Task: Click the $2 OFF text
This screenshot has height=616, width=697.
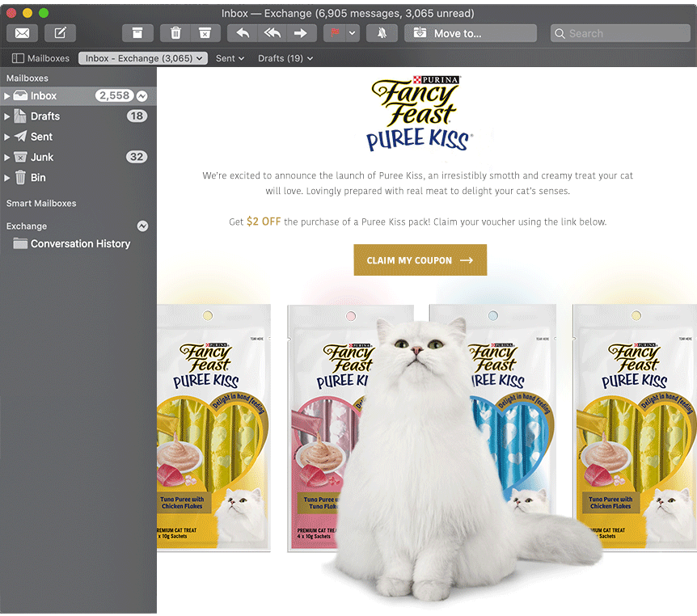Action: coord(264,222)
